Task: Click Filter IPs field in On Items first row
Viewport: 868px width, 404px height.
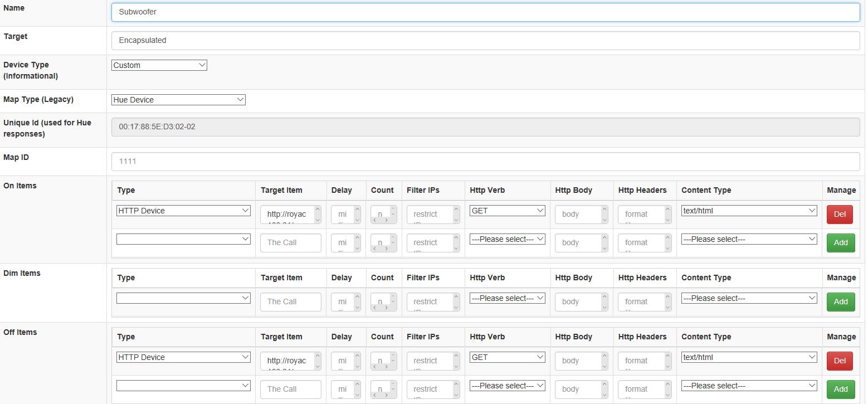Action: pyautogui.click(x=429, y=215)
